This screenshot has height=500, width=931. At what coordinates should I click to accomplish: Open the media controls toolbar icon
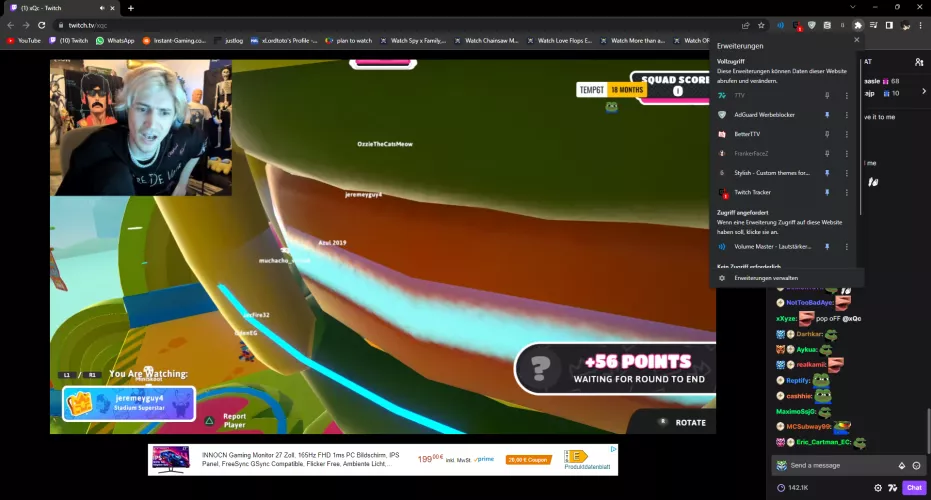(x=873, y=26)
